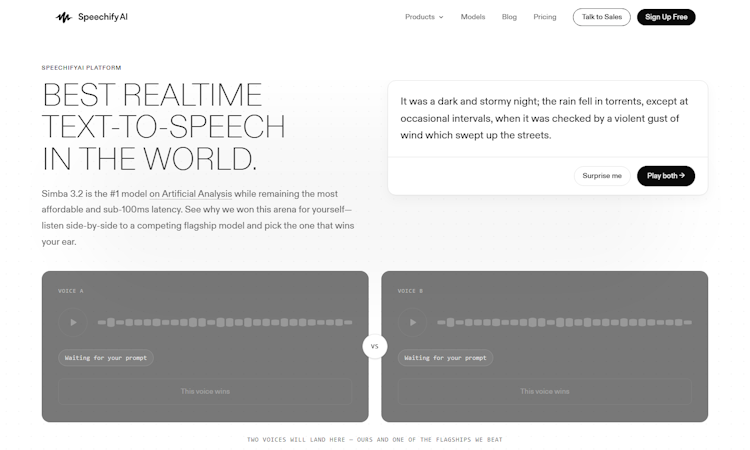Viewport: 750px width, 450px height.
Task: Click the 'TWO VOICES WILL LAND HERE' caption
Action: 375,439
